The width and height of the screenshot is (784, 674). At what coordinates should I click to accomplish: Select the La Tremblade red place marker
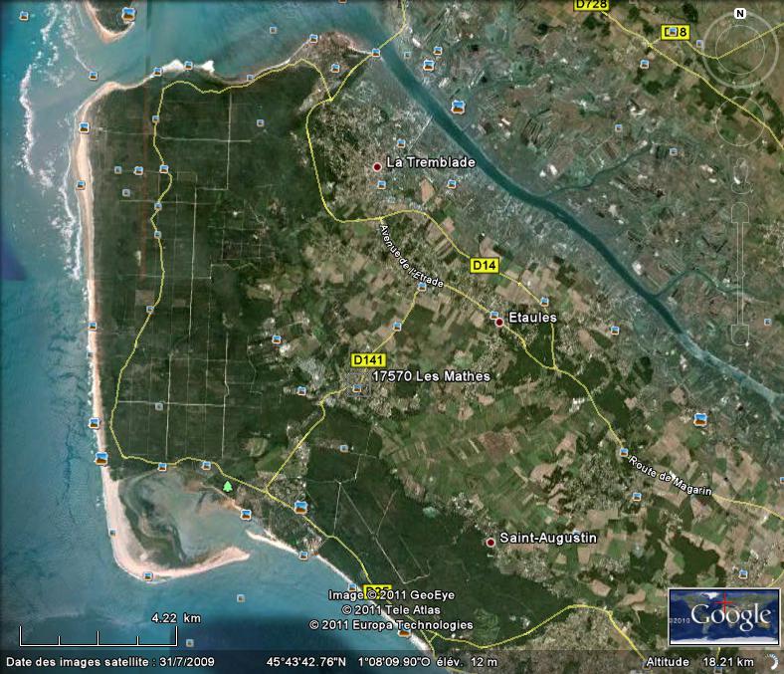[377, 166]
